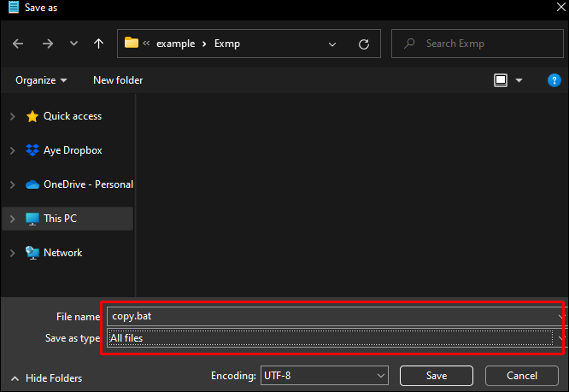
Task: Open OneDrive - Personal location
Action: 87,184
